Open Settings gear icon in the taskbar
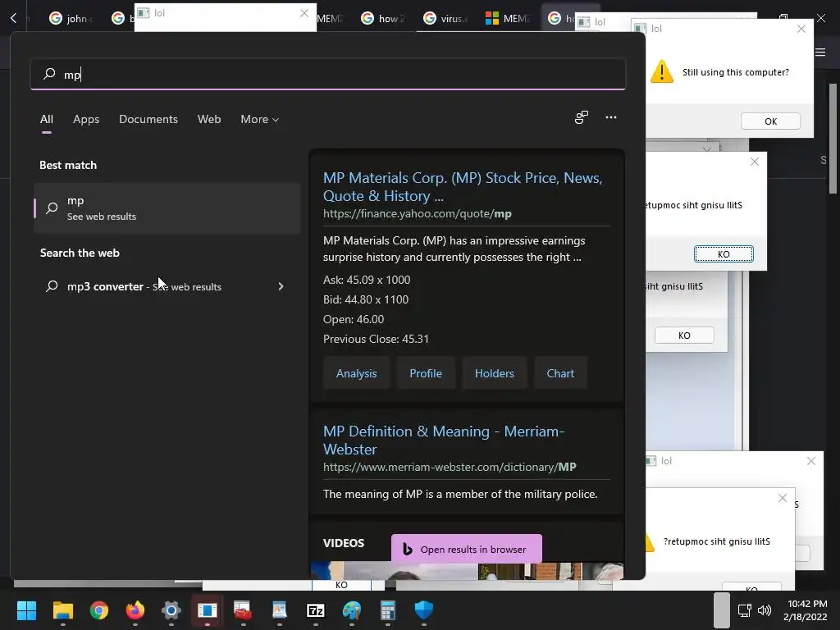This screenshot has height=630, width=840. click(x=171, y=609)
